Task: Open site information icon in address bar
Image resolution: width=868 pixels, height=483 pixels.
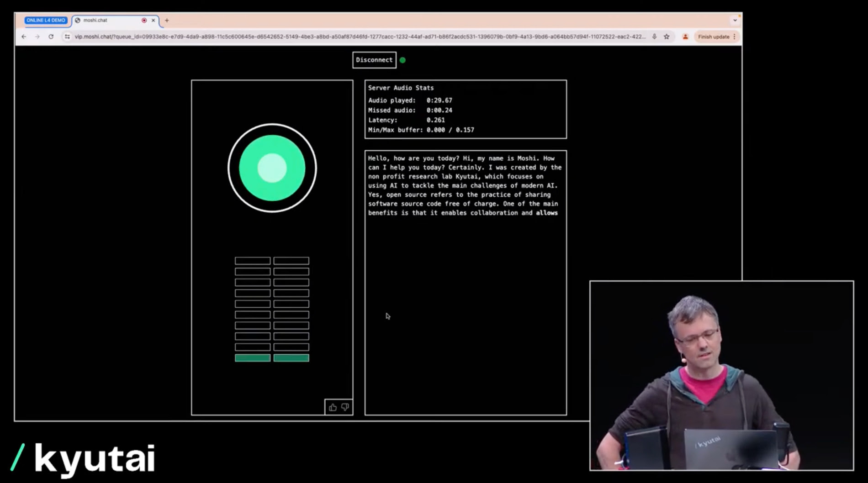Action: point(67,37)
